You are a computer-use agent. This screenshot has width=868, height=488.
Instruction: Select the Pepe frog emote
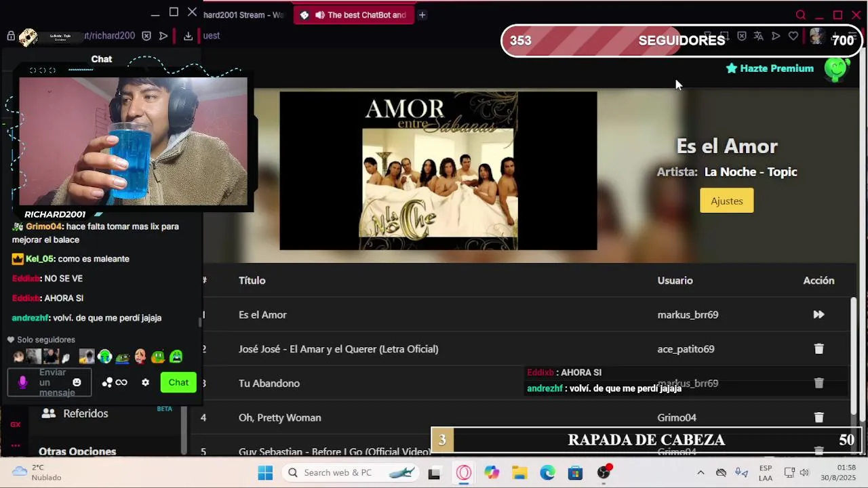tap(122, 357)
